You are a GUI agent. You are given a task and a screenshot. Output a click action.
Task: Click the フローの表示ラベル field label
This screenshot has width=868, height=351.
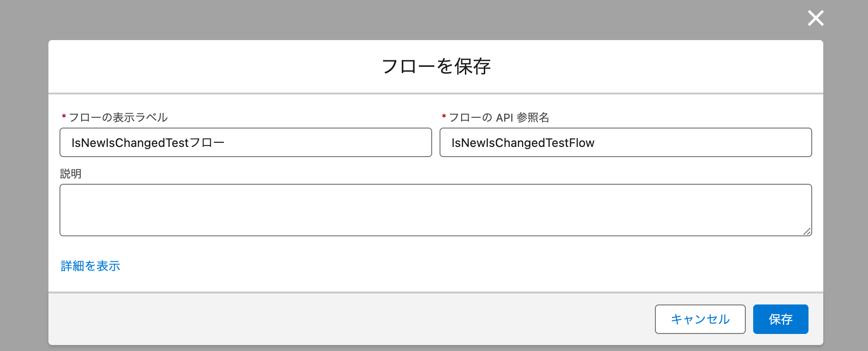click(118, 117)
